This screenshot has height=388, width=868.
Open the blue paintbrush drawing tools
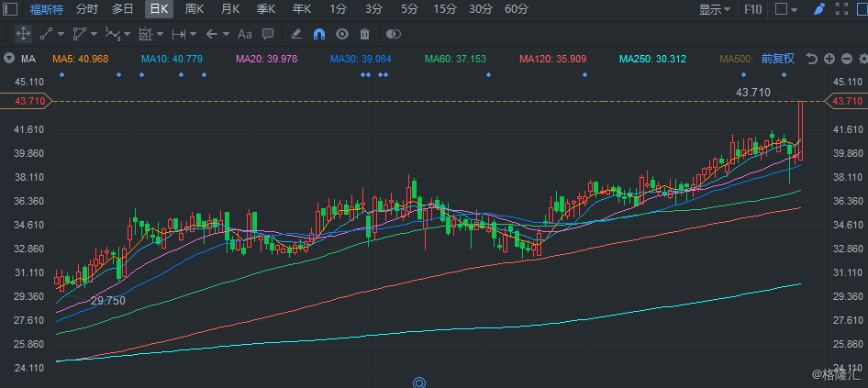point(819,9)
